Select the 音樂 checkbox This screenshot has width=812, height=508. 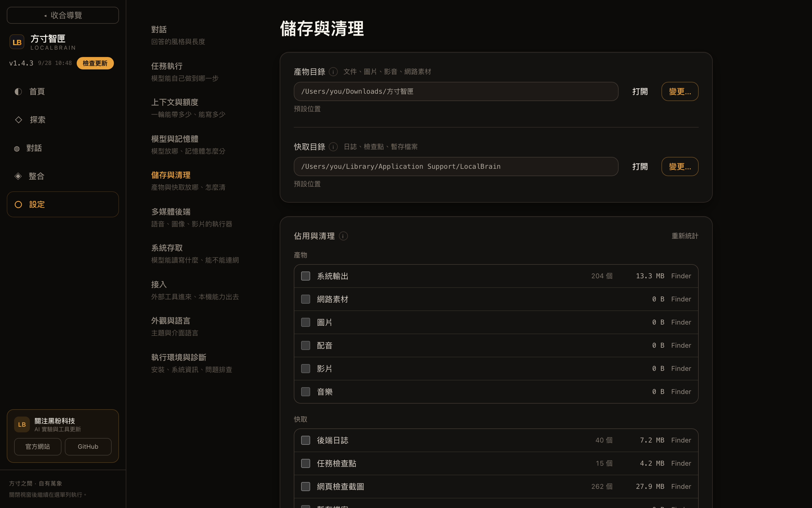pos(305,392)
